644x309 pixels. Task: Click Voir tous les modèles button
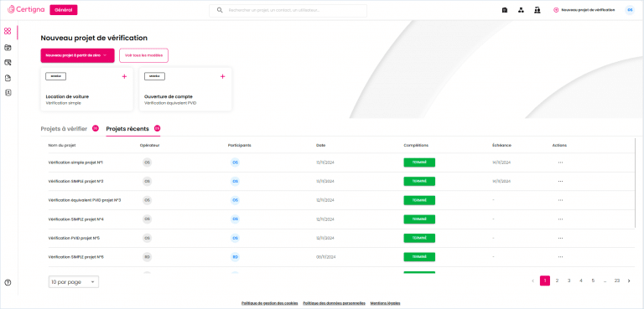pos(143,55)
